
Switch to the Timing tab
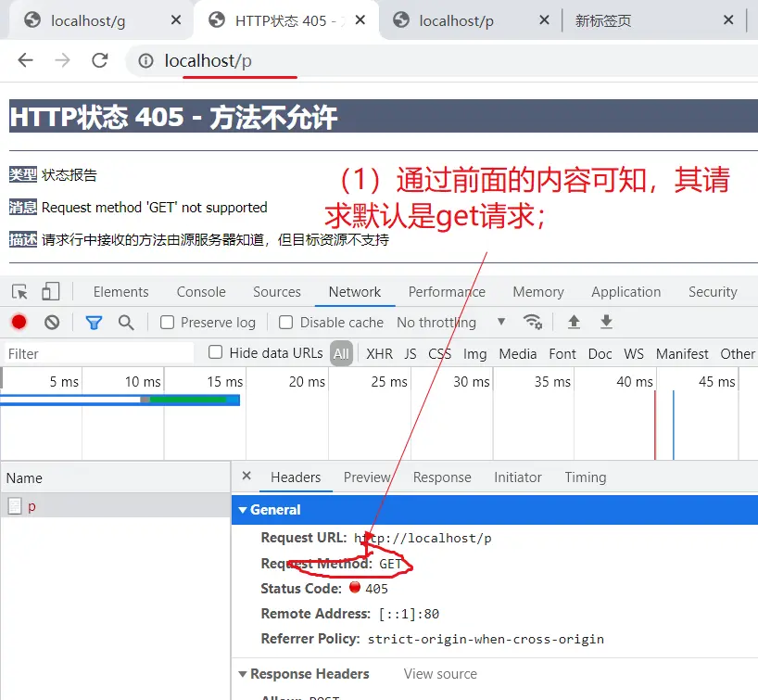[586, 477]
